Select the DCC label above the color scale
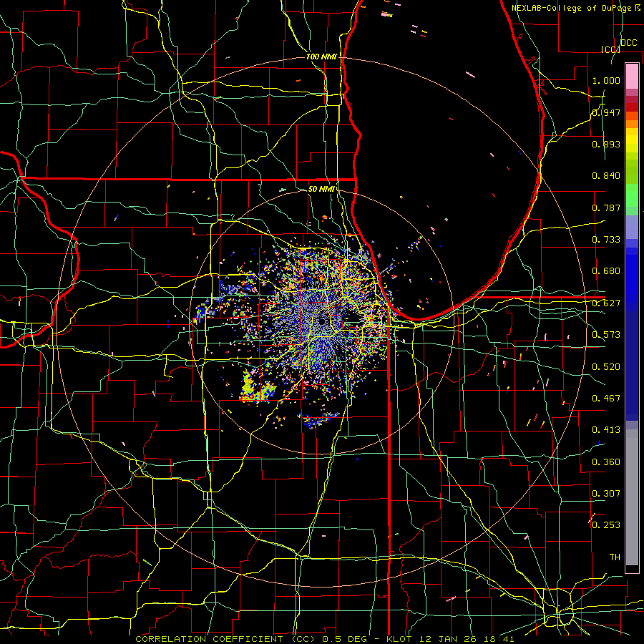This screenshot has height=644, width=644. [628, 43]
